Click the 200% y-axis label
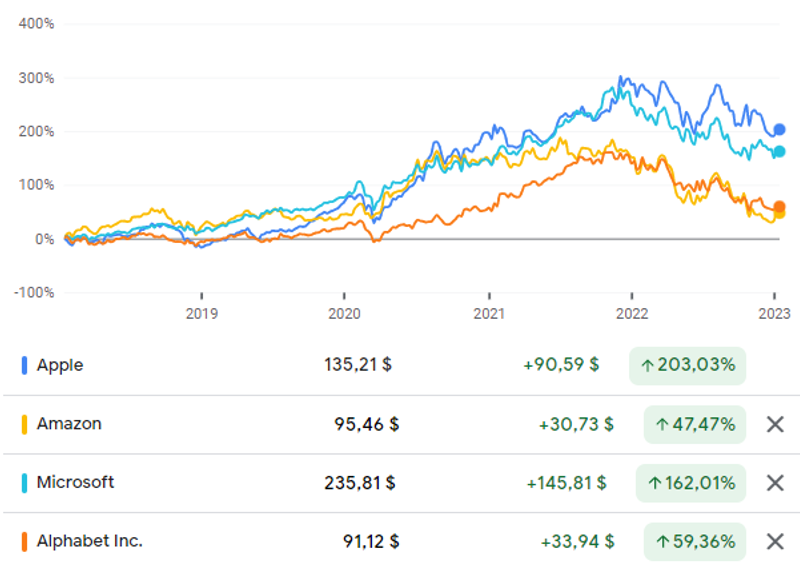Viewport: 800px width, 566px height. tap(36, 132)
